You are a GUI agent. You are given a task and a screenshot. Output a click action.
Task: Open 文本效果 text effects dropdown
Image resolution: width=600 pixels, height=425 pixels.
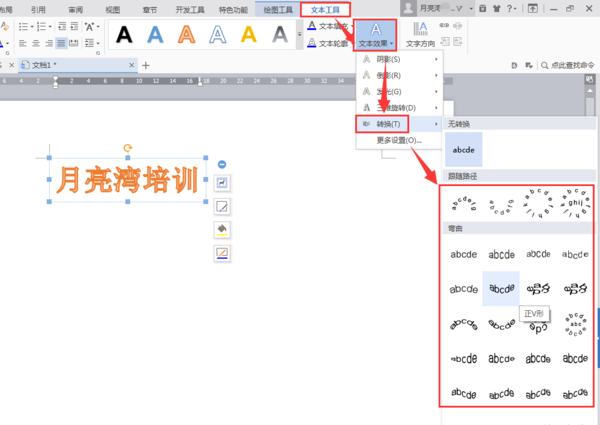[375, 35]
